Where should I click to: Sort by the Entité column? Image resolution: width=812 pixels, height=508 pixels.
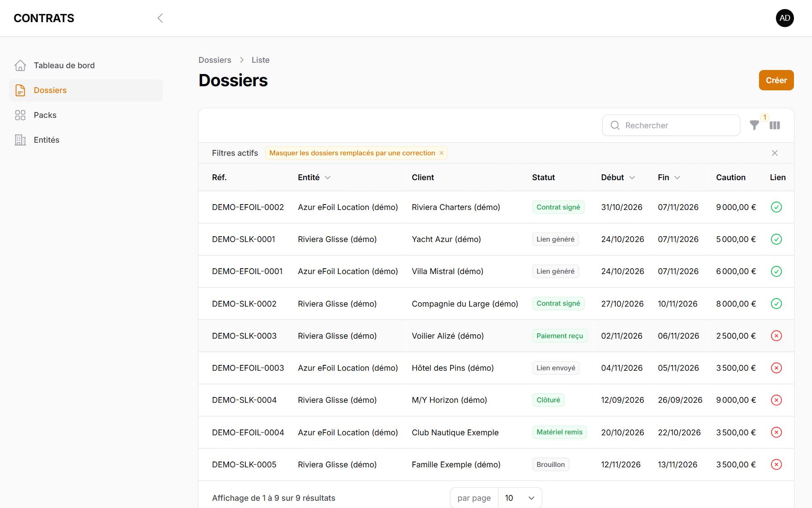coord(314,177)
